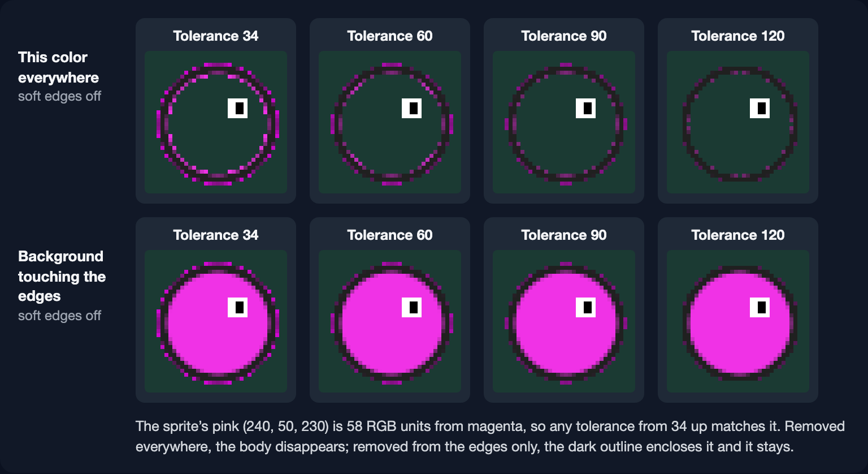868x474 pixels.
Task: Select the Tolerance 34 preview under This color everywhere
Action: click(216, 122)
